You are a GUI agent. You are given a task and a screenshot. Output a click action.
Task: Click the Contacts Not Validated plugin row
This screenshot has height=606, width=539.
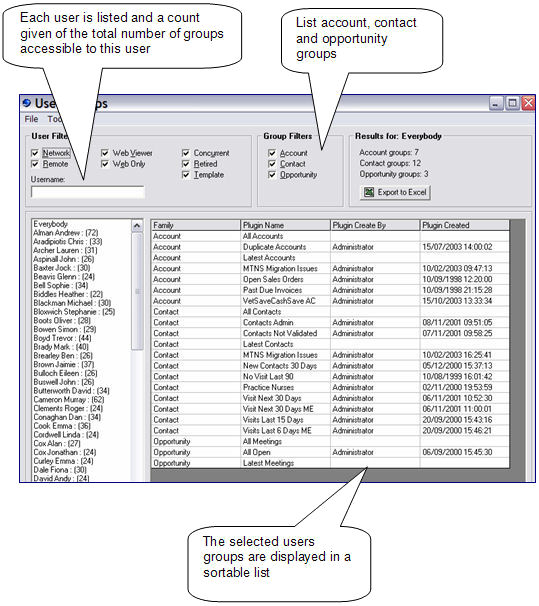coord(330,334)
